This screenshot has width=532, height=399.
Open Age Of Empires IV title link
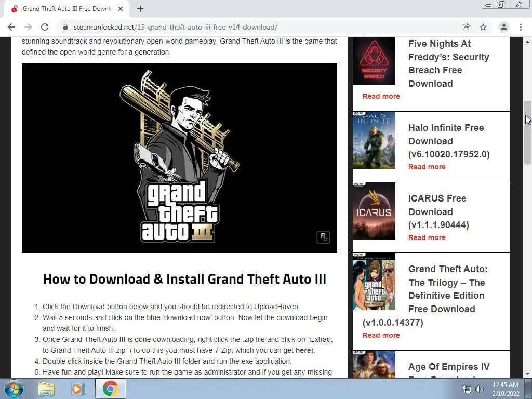[449, 370]
